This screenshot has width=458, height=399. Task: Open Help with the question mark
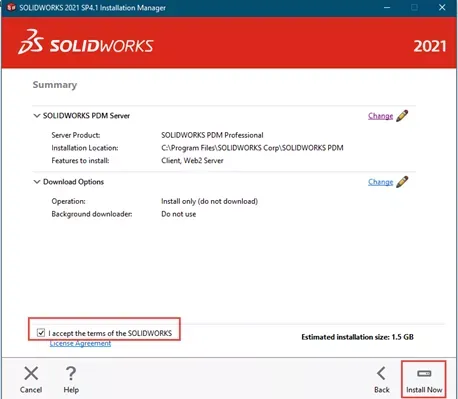coord(71,373)
